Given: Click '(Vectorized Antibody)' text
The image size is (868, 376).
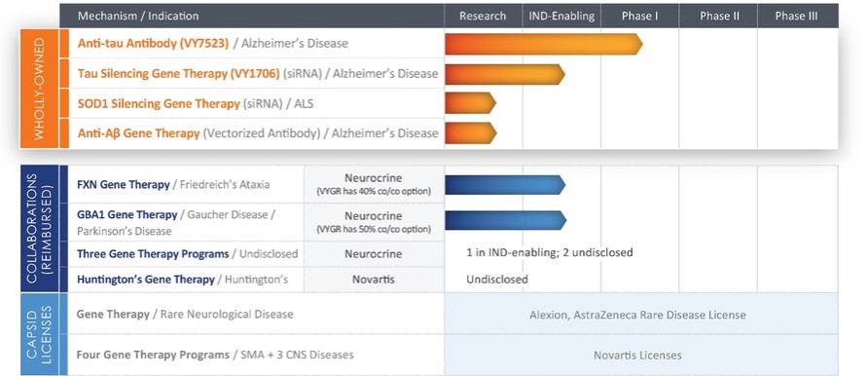Looking at the screenshot, I should point(262,133).
